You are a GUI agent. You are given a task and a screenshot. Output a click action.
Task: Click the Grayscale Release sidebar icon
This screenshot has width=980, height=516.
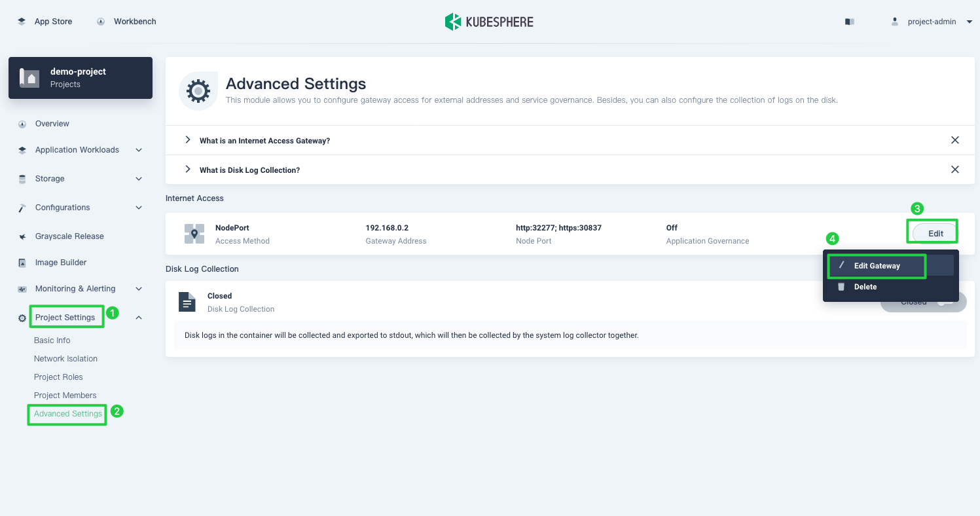(22, 236)
